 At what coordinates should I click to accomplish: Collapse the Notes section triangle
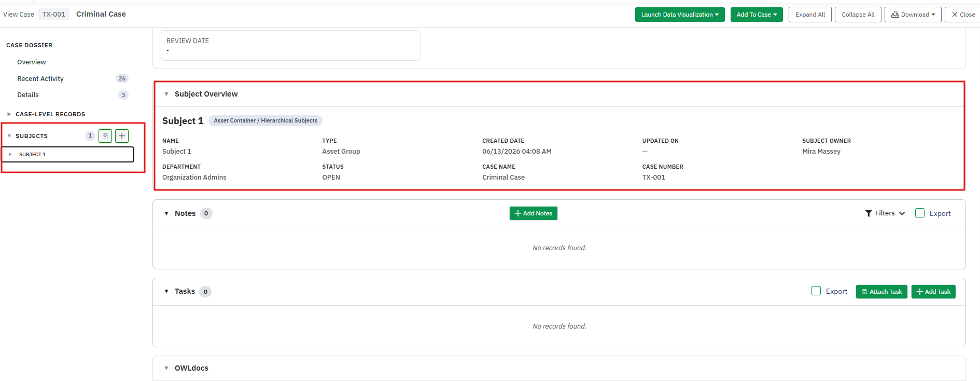(x=166, y=213)
